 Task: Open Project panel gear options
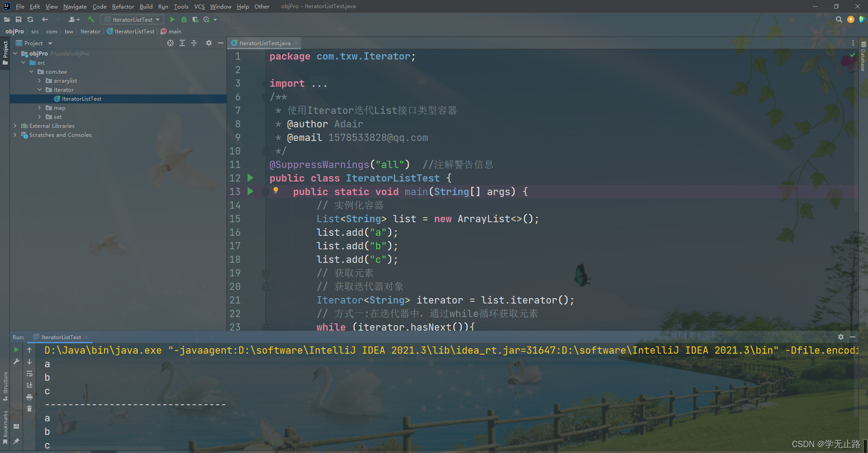point(208,43)
